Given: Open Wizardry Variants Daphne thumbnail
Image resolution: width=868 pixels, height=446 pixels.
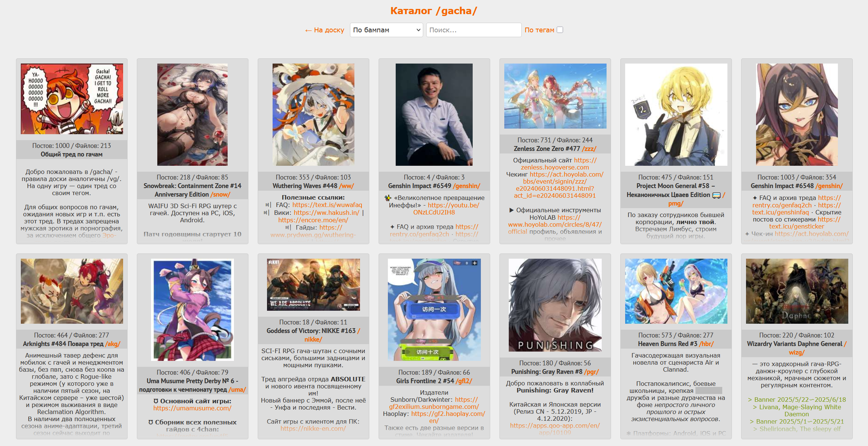Looking at the screenshot, I should point(797,291).
